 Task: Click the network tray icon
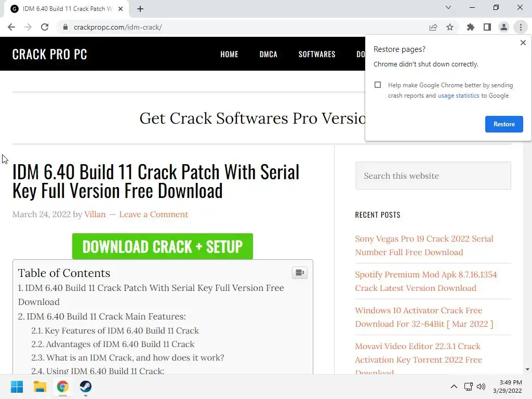click(x=469, y=387)
